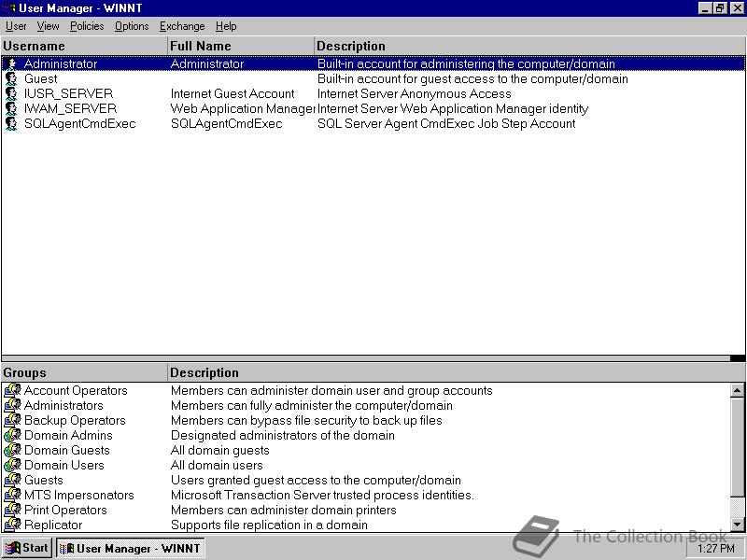Open the Policies menu
Screen dimensions: 747x560
coord(87,26)
